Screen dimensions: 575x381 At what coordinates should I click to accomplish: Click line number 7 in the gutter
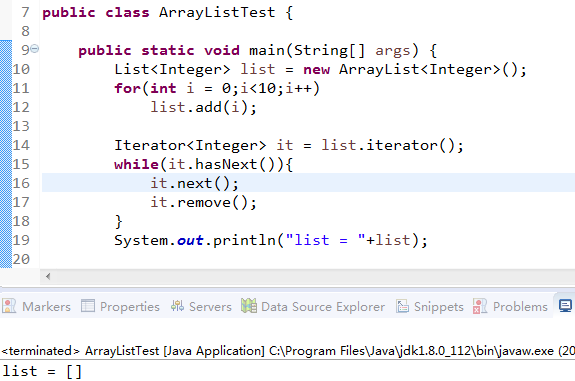[25, 12]
